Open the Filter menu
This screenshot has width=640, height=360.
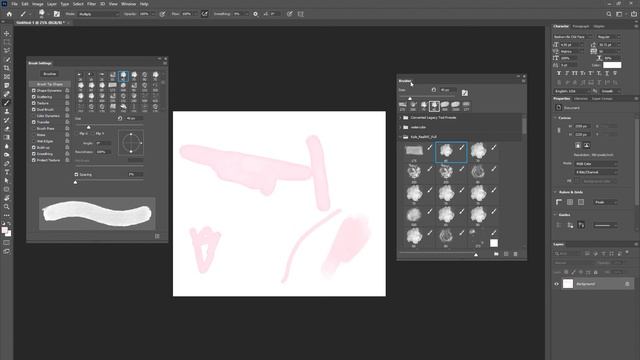91,4
